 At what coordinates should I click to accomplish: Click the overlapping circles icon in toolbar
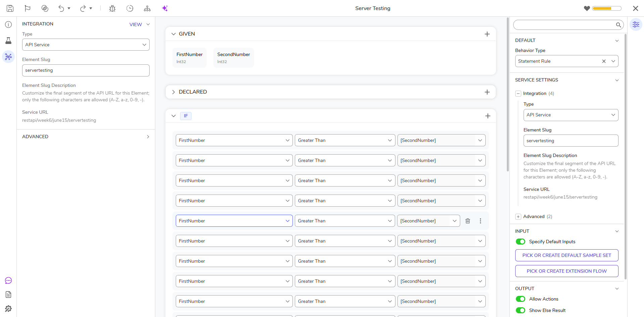pyautogui.click(x=45, y=8)
